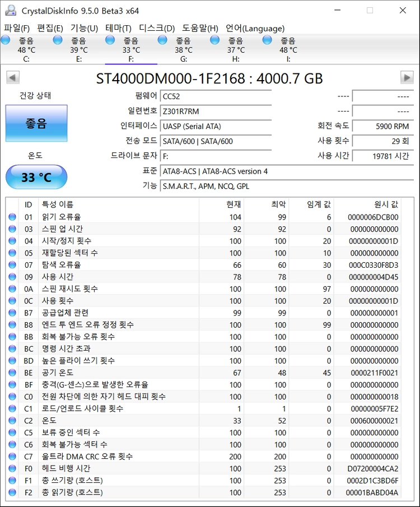Viewport: 420px width, 507px height.
Task: Open the 편집(E) menu
Action: coord(50,29)
